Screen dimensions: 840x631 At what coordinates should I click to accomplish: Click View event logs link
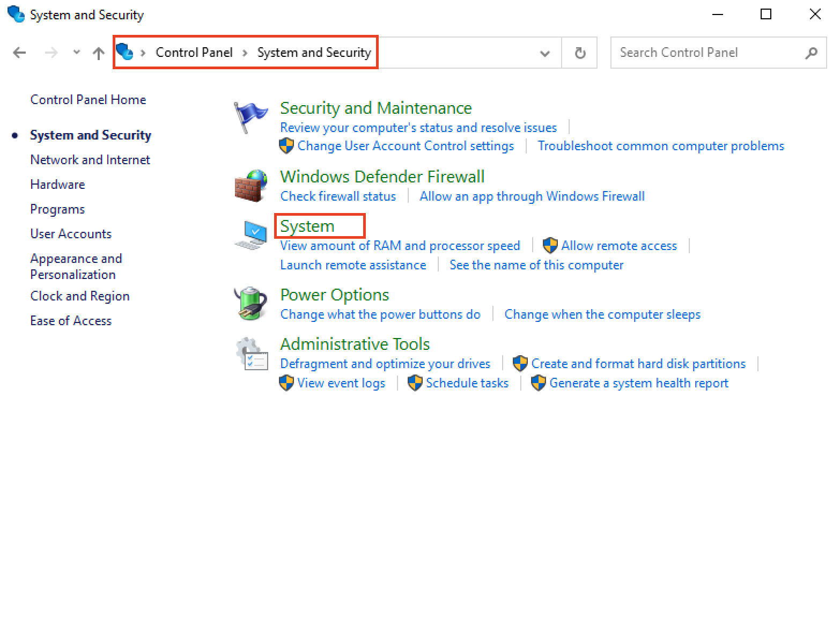pyautogui.click(x=341, y=383)
